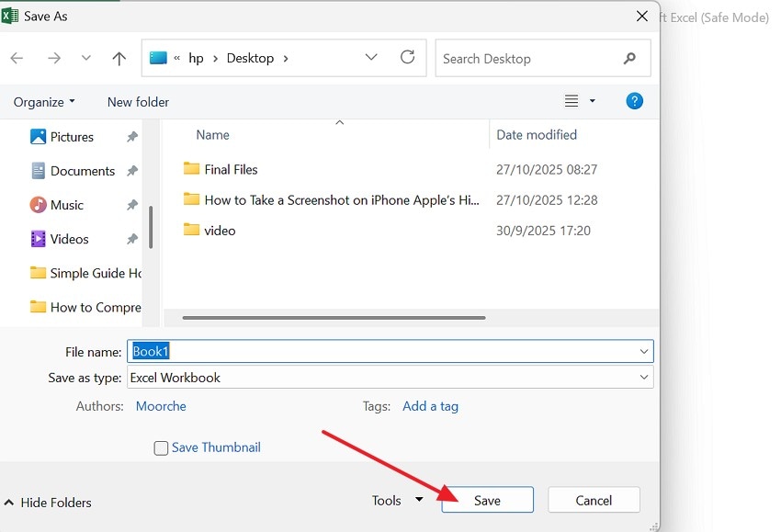
Task: Click the sidebar vertical scrollbar
Action: 151,227
